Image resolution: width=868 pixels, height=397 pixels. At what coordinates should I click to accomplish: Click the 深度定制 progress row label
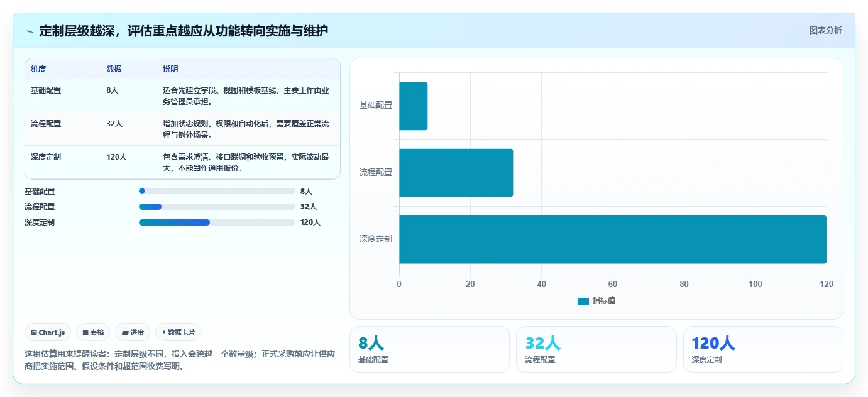(x=40, y=222)
